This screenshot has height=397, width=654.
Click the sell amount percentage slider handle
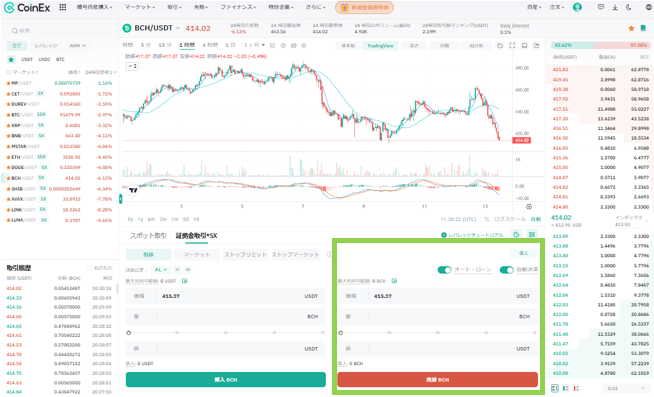341,333
